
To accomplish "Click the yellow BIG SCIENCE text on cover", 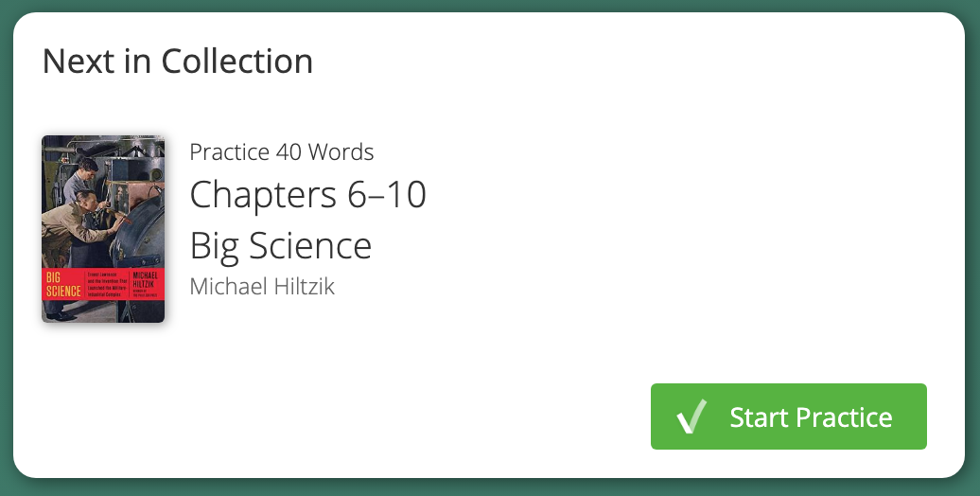I will coord(63,284).
